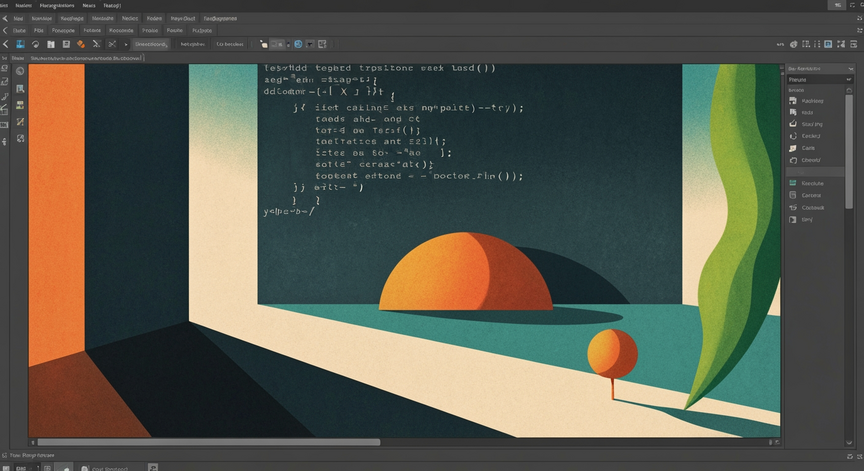The width and height of the screenshot is (864, 471).
Task: Click the horizontal scrollbar thumb under canvas
Action: pyautogui.click(x=209, y=442)
